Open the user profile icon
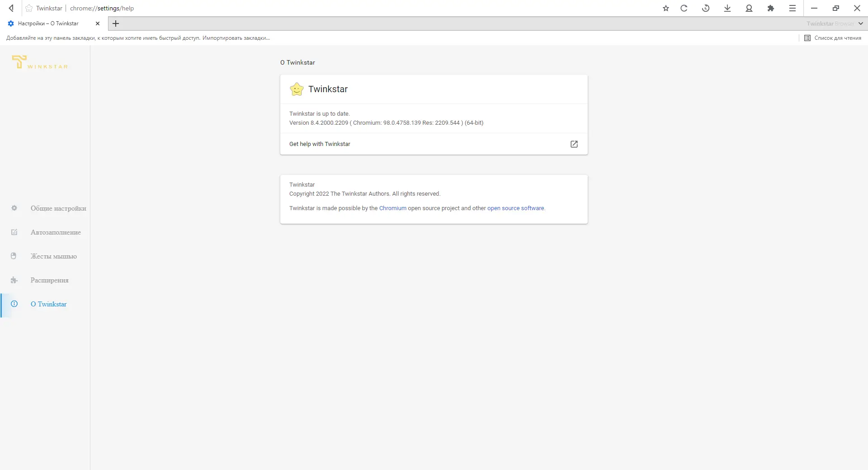Image resolution: width=868 pixels, height=470 pixels. [749, 8]
